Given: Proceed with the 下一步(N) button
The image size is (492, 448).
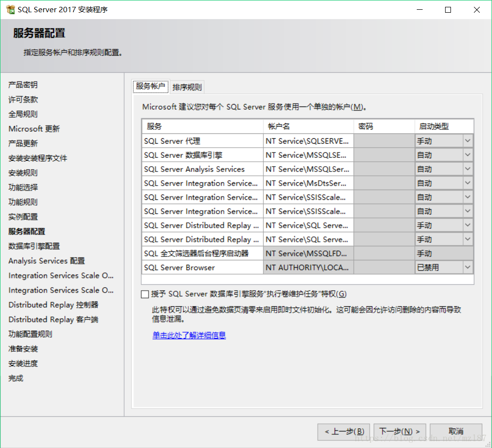Looking at the screenshot, I should (x=400, y=432).
